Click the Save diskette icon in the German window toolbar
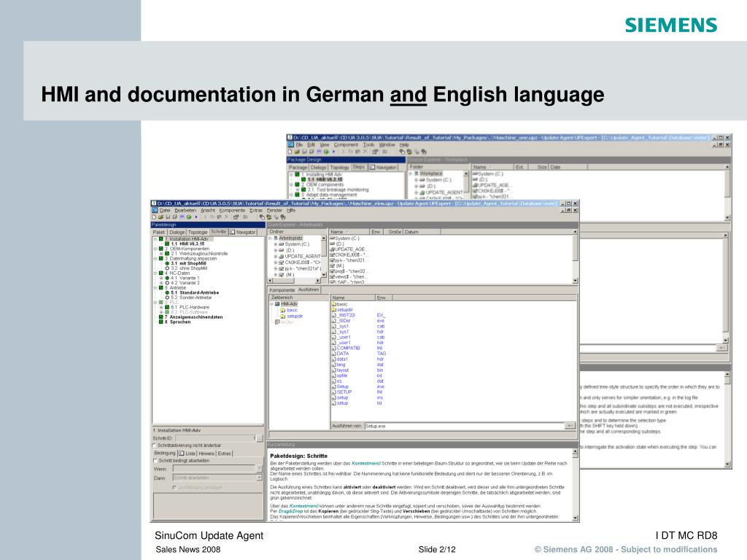Image resolution: width=747 pixels, height=560 pixels. tap(168, 217)
